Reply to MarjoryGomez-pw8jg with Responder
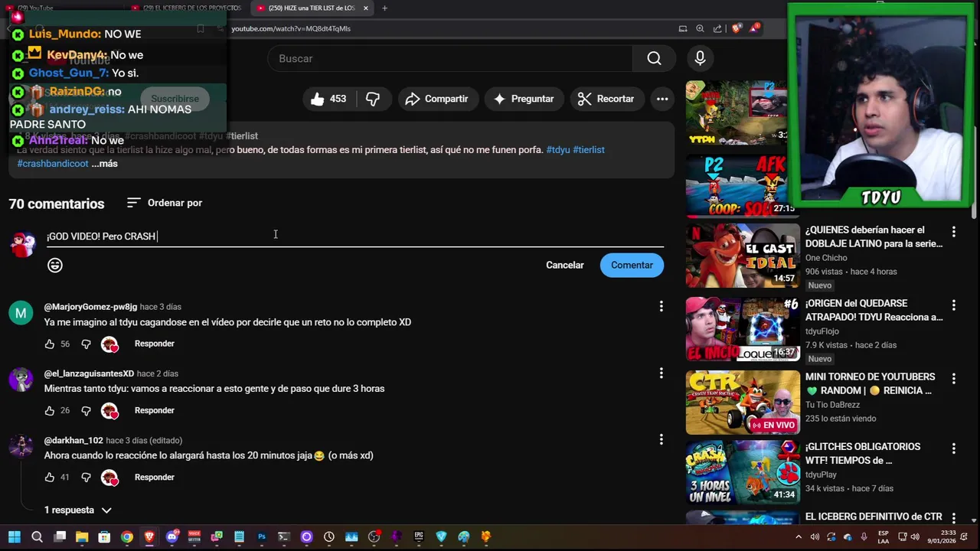Screen dimensions: 980x551 [155, 344]
